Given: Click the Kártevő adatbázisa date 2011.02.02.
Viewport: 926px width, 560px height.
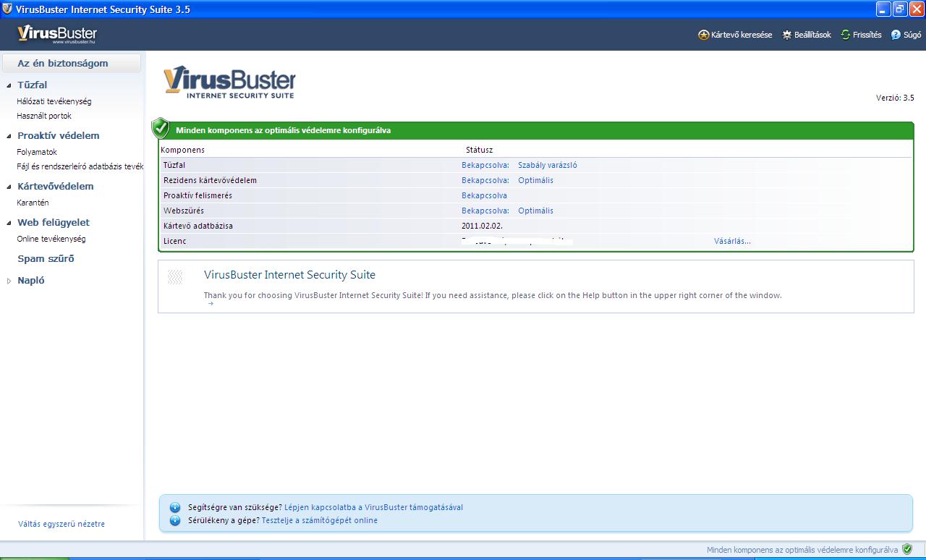Looking at the screenshot, I should coord(482,226).
